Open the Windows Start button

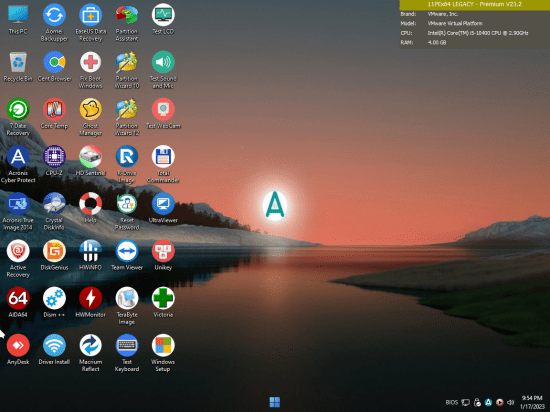coord(275,402)
